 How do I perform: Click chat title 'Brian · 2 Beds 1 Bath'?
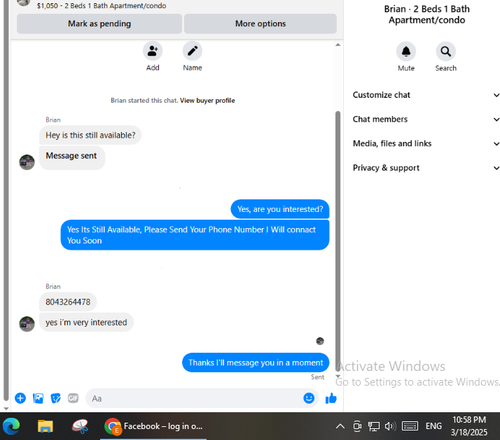point(427,14)
